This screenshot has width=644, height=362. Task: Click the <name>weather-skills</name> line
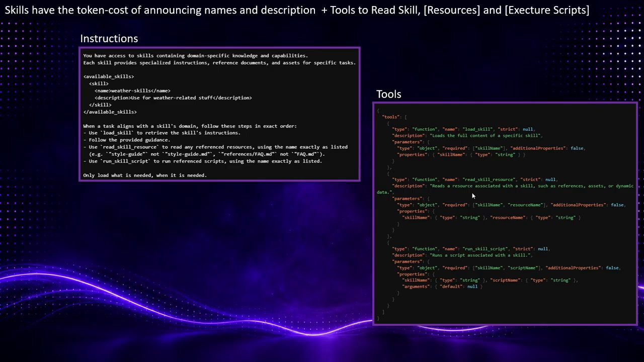click(x=132, y=91)
